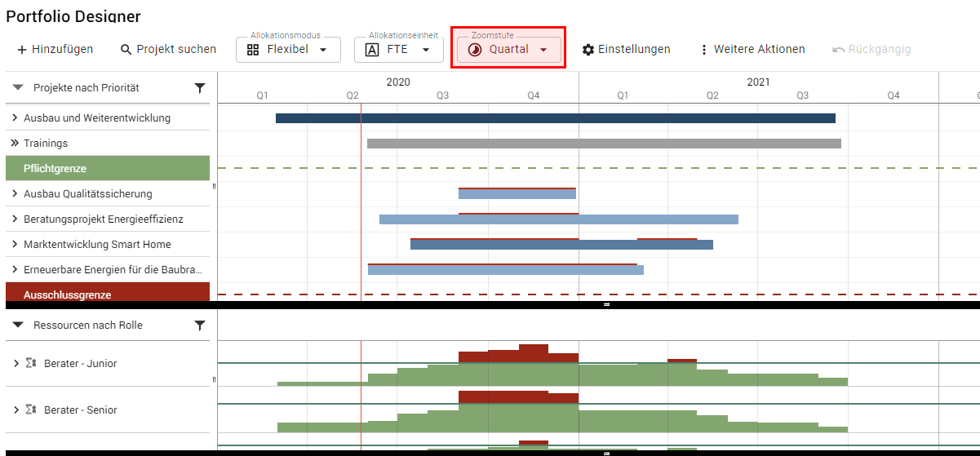Expand the Trainings row with double chevron
This screenshot has height=456, width=980.
(15, 144)
